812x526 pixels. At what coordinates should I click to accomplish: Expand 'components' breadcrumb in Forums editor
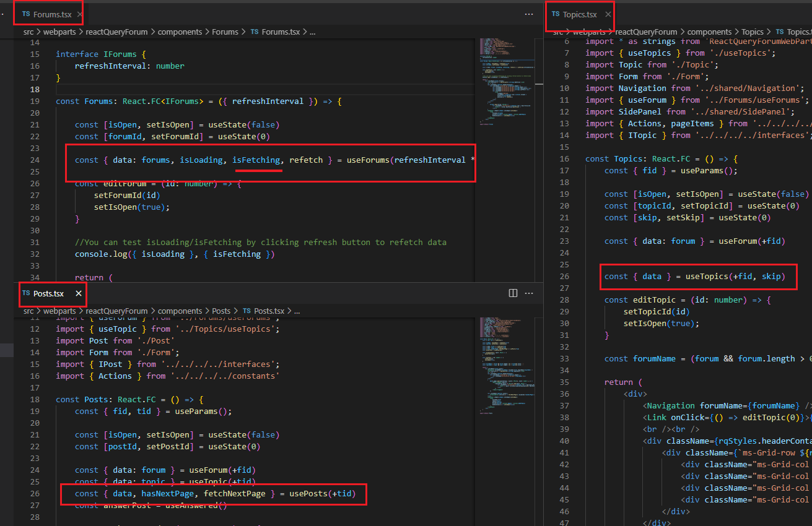click(180, 32)
